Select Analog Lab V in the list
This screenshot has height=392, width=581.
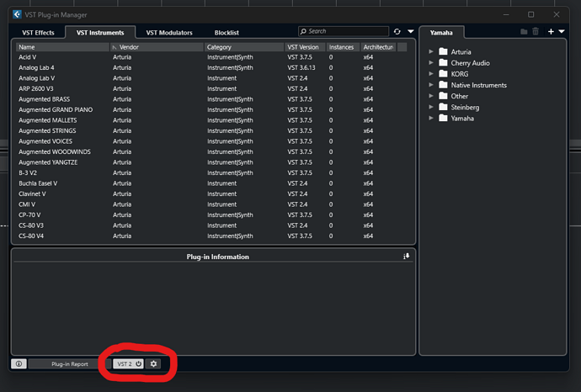(x=212, y=78)
